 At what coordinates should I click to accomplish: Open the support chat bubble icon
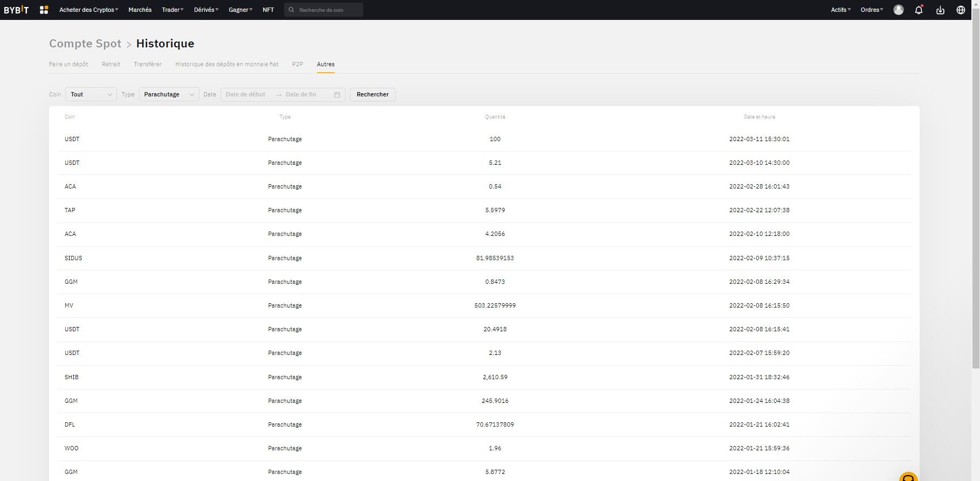908,477
